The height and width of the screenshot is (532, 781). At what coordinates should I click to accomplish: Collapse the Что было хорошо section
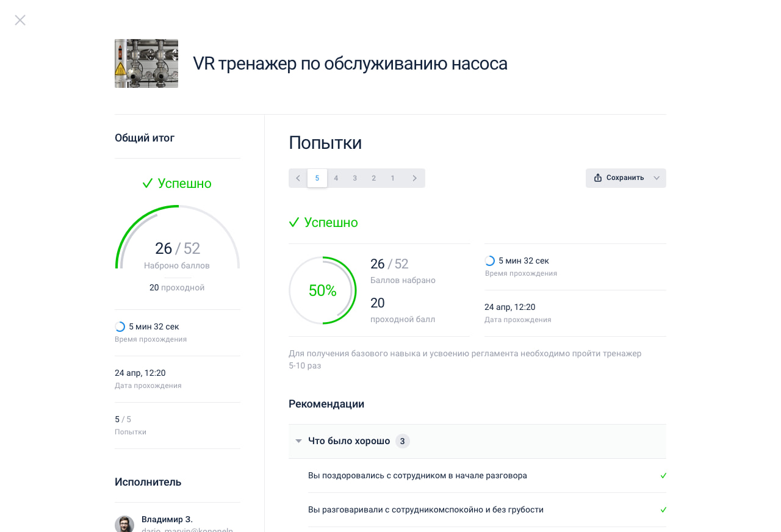point(298,441)
